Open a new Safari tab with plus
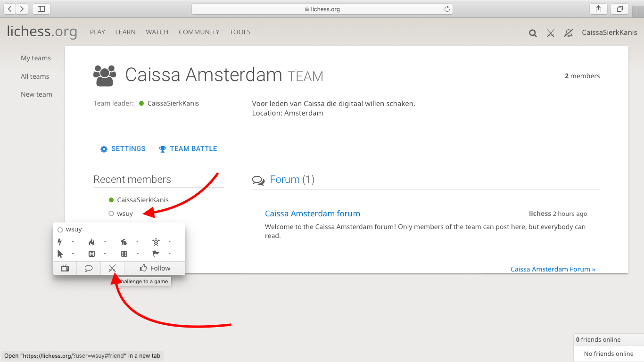The height and width of the screenshot is (362, 644). 638,12
